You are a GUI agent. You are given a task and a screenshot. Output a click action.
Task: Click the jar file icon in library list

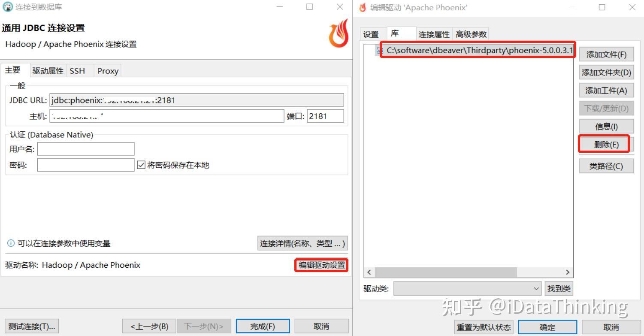380,51
